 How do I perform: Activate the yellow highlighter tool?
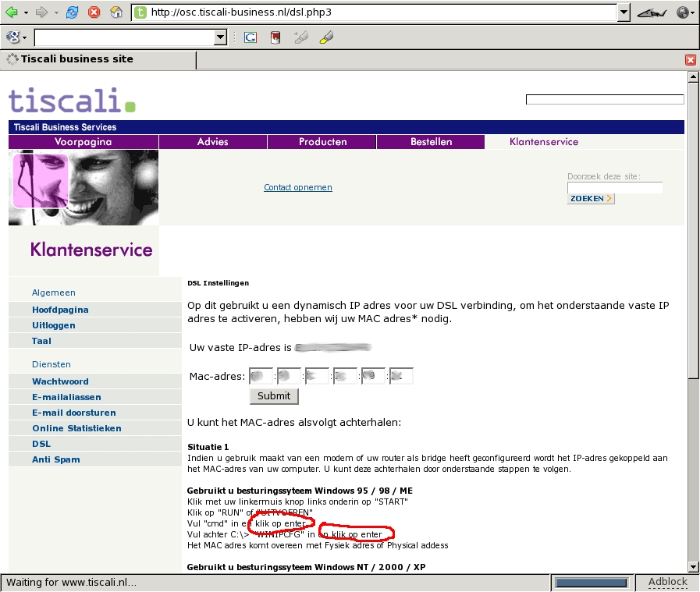[x=326, y=37]
